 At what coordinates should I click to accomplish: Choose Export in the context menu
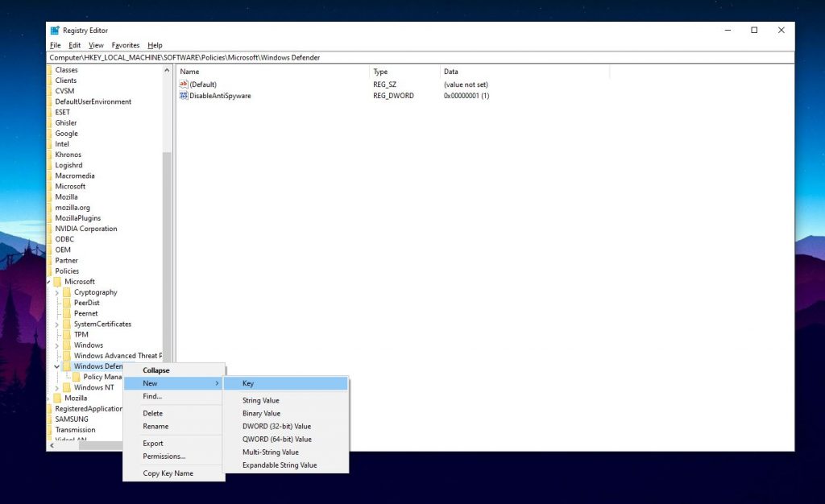tap(174, 444)
